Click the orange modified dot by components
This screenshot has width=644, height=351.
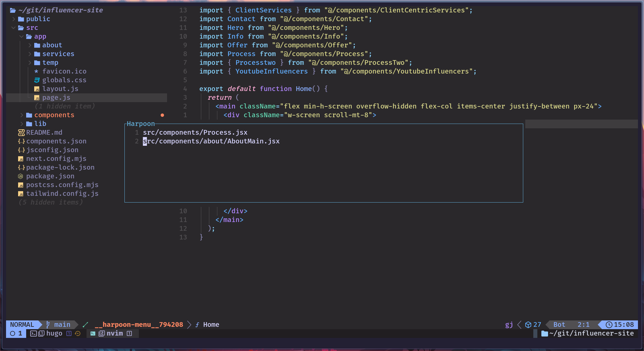coord(162,115)
